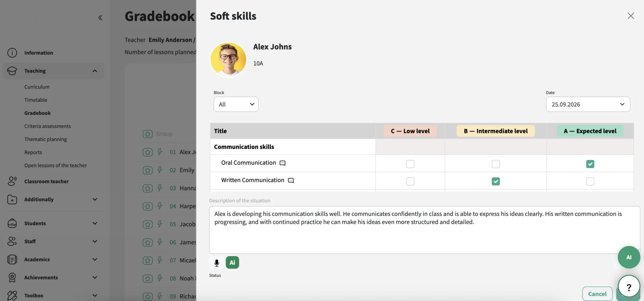
Task: Open the Block dropdown set to All
Action: pos(236,104)
